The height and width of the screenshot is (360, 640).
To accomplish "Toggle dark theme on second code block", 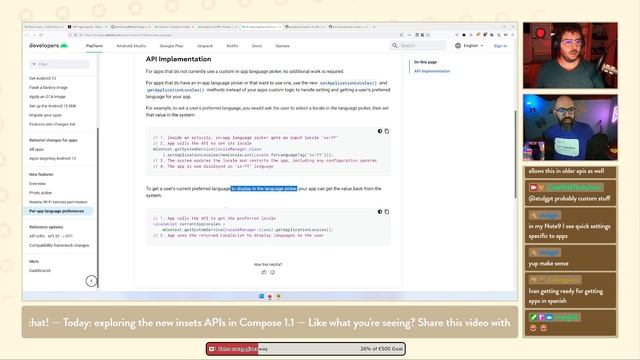I will pyautogui.click(x=380, y=211).
